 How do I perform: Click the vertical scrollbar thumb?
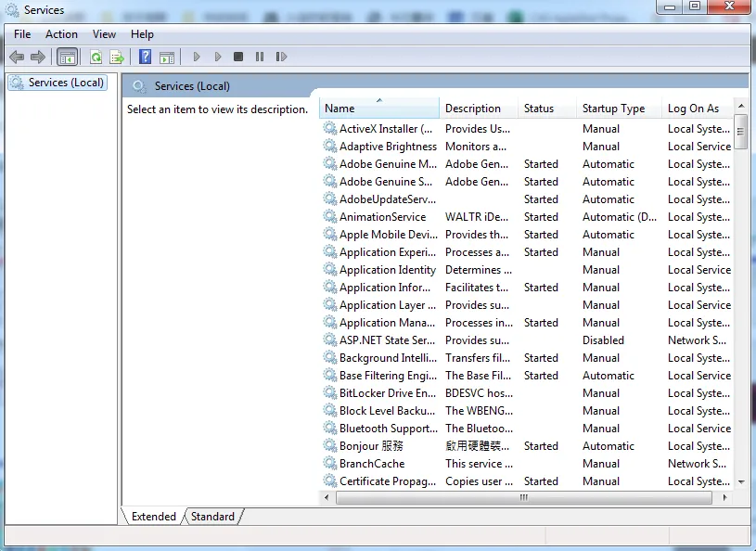pos(741,132)
